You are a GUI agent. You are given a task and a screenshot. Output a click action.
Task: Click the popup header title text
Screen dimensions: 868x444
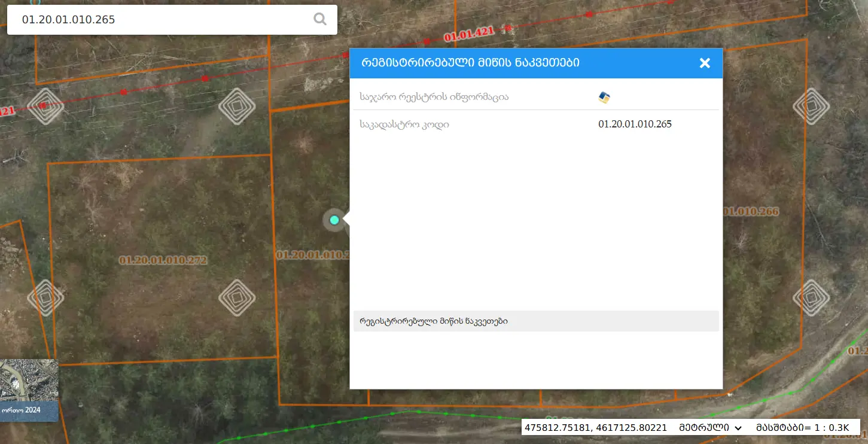click(x=470, y=63)
